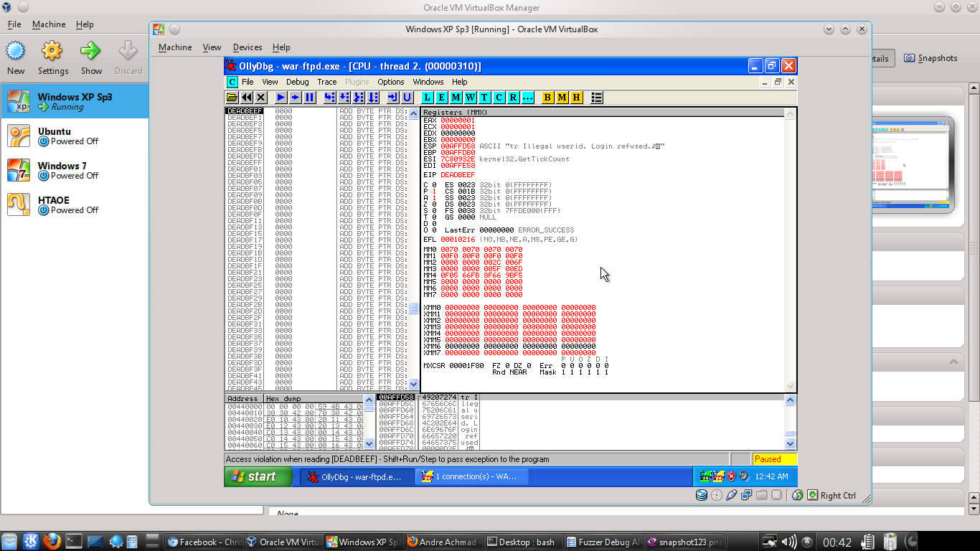The width and height of the screenshot is (980, 551).
Task: Select the Windows 7 virtual machine
Action: click(x=75, y=170)
